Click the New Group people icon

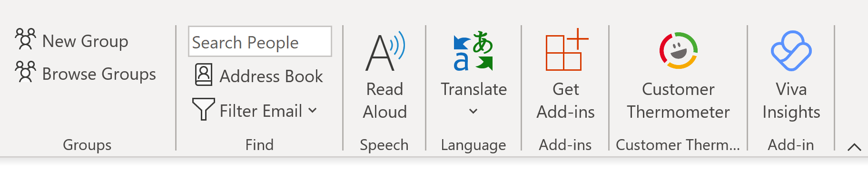(25, 39)
